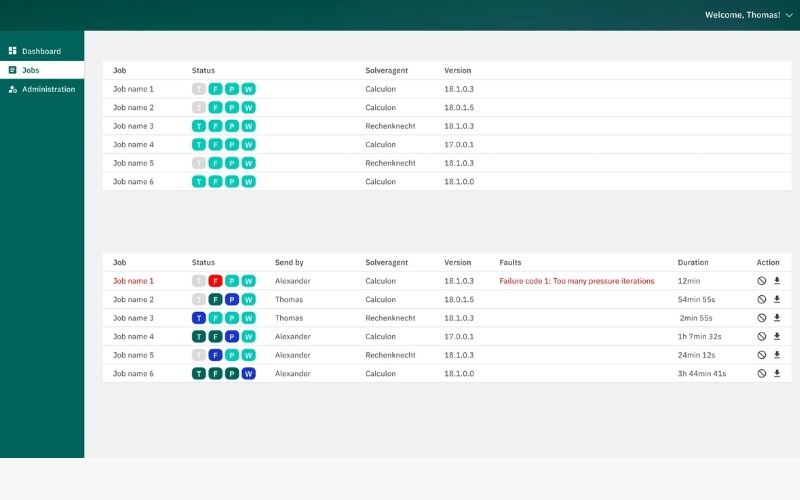This screenshot has height=500, width=800.
Task: Cancel Job name 5 with 24min 12s duration
Action: [761, 355]
